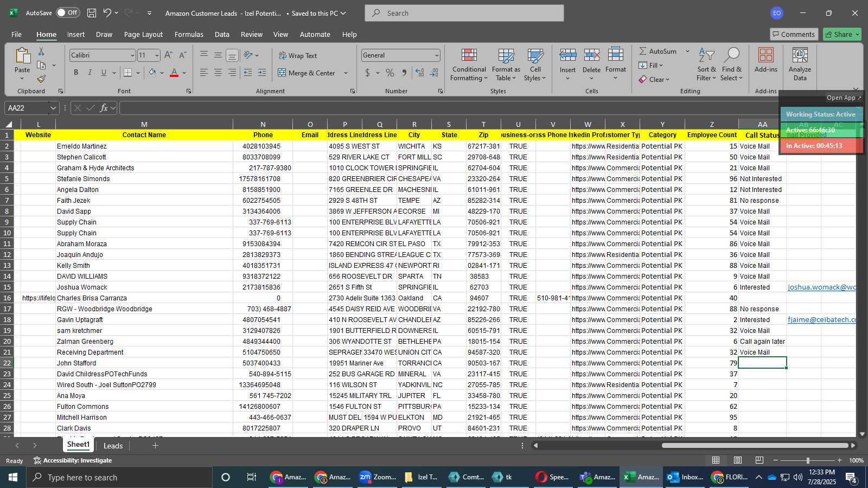Image resolution: width=868 pixels, height=488 pixels.
Task: Click the green Share button
Action: point(842,34)
